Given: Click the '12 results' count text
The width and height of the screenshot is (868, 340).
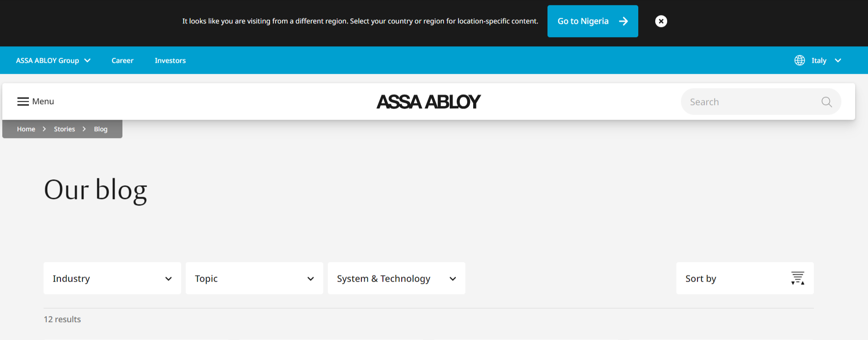Looking at the screenshot, I should point(62,319).
